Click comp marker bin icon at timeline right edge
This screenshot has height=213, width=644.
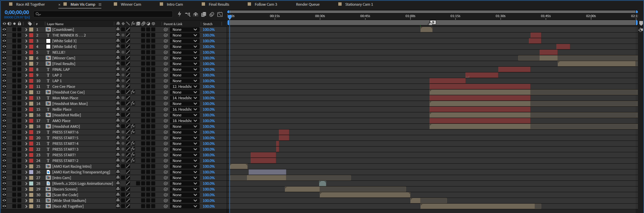click(x=641, y=24)
